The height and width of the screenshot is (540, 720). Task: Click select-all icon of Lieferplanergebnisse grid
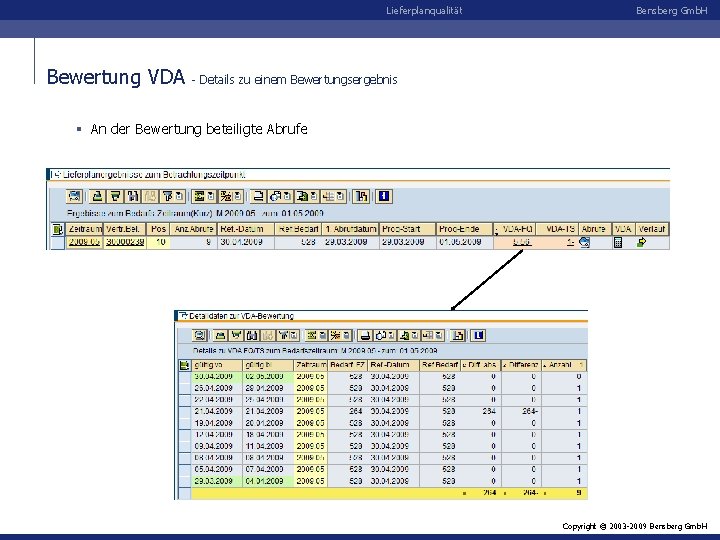tap(57, 229)
